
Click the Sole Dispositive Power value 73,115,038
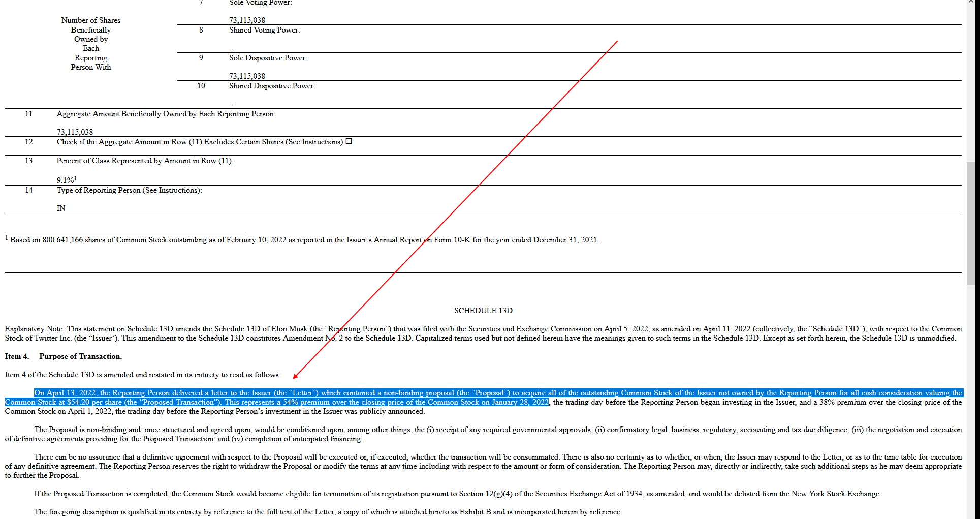click(x=247, y=76)
